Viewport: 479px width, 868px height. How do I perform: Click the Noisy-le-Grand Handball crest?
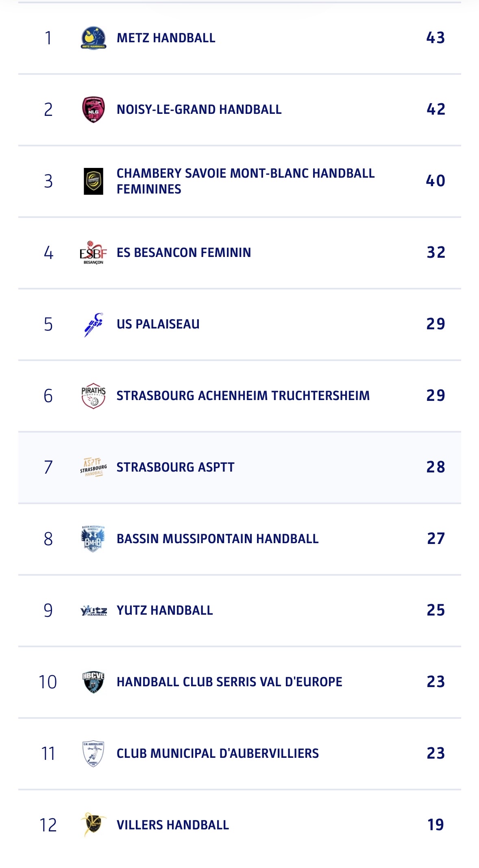coord(94,109)
